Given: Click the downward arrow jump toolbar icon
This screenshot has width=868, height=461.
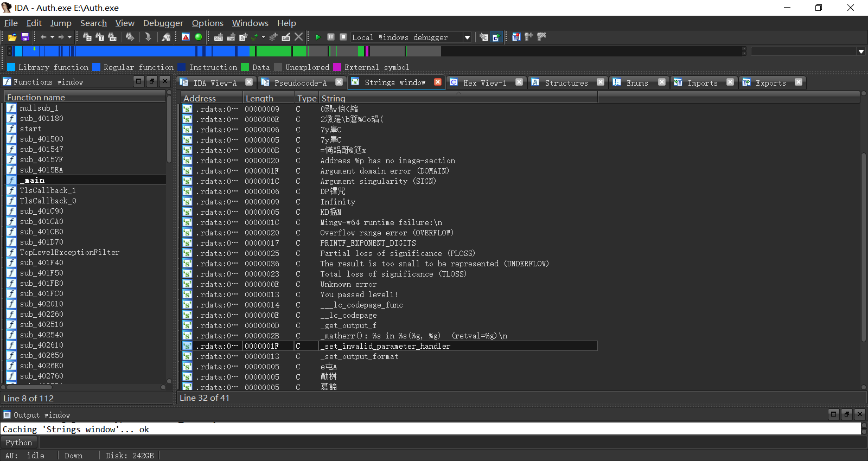Looking at the screenshot, I should pos(148,37).
